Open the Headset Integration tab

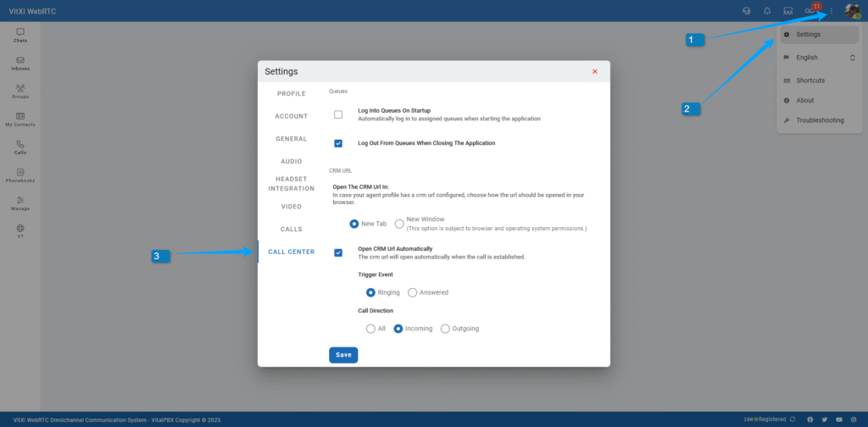pyautogui.click(x=292, y=183)
